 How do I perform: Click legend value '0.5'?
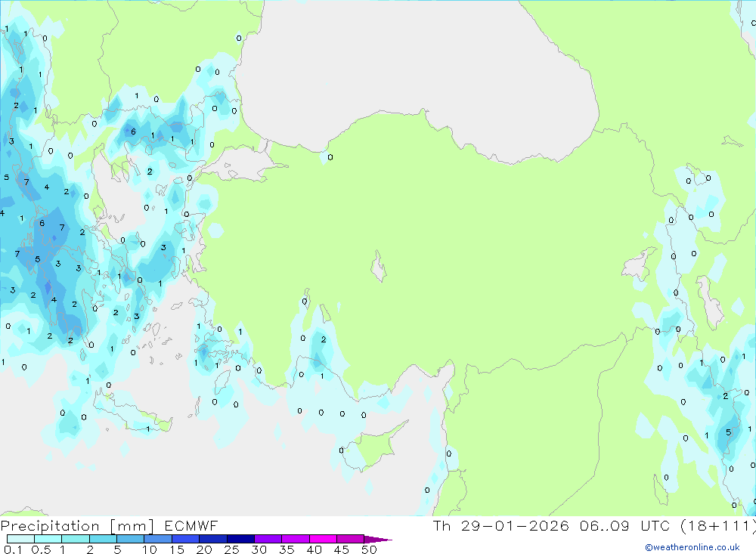41,549
